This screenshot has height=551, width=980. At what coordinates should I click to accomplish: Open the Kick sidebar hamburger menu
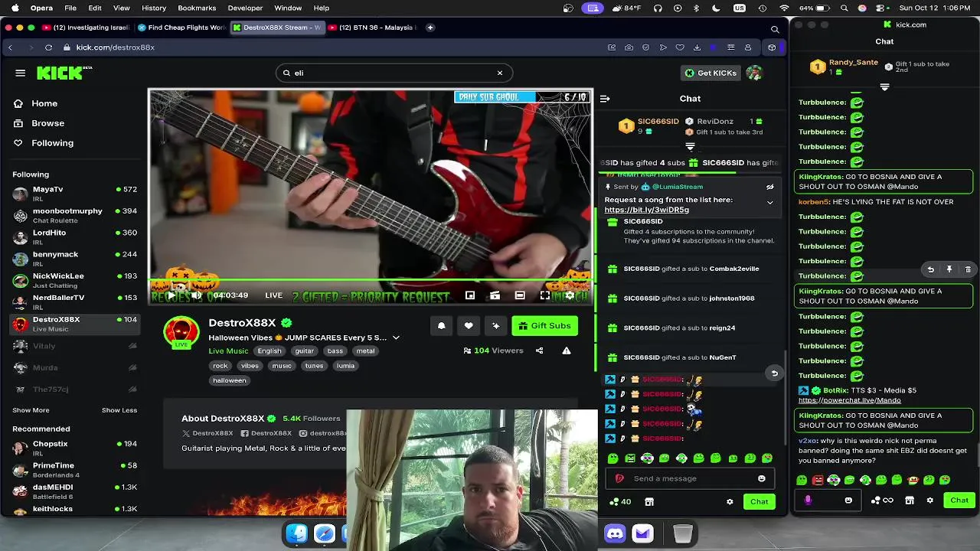click(21, 73)
